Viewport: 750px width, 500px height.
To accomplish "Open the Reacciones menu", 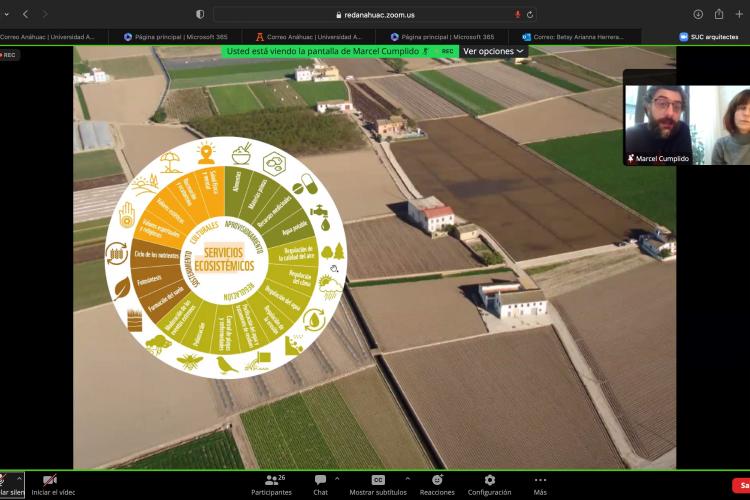I will 437,485.
